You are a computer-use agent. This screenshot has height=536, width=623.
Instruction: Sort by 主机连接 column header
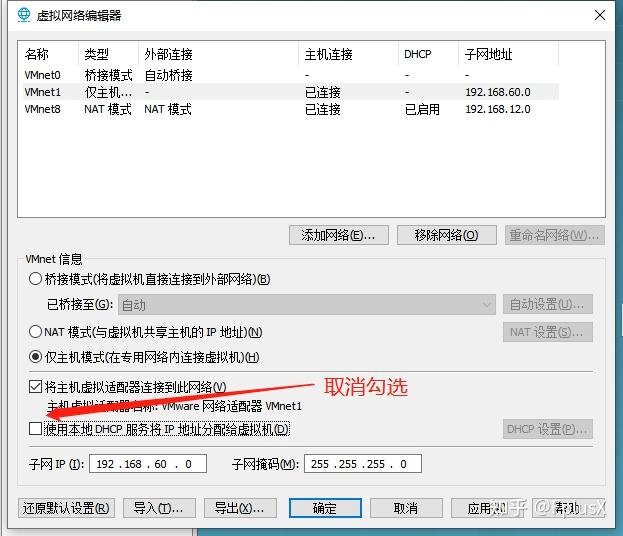348,54
